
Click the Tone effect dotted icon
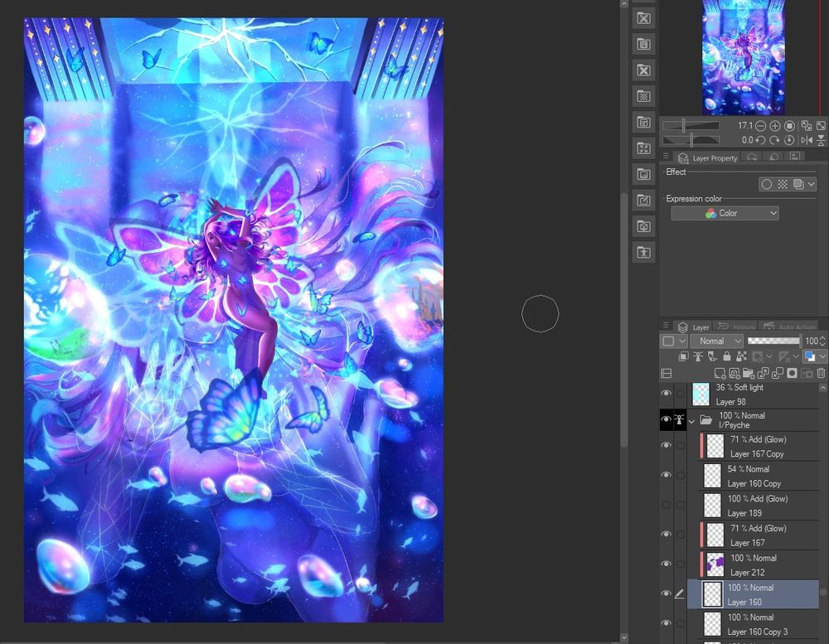coord(783,184)
